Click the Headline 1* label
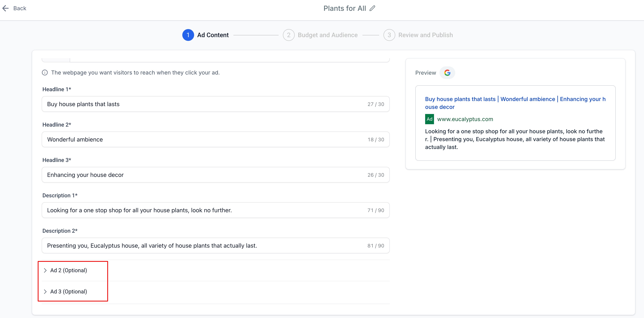The image size is (644, 318). 57,89
